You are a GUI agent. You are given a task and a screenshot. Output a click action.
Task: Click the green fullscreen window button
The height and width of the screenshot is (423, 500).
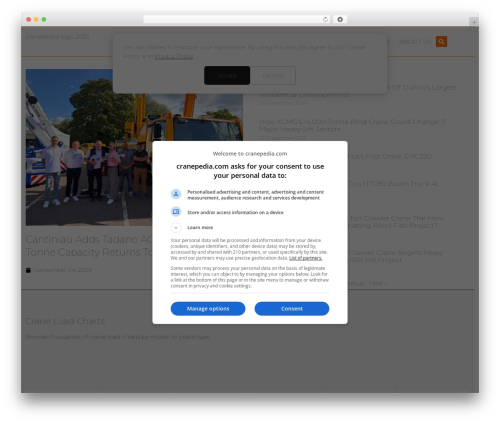(x=44, y=20)
